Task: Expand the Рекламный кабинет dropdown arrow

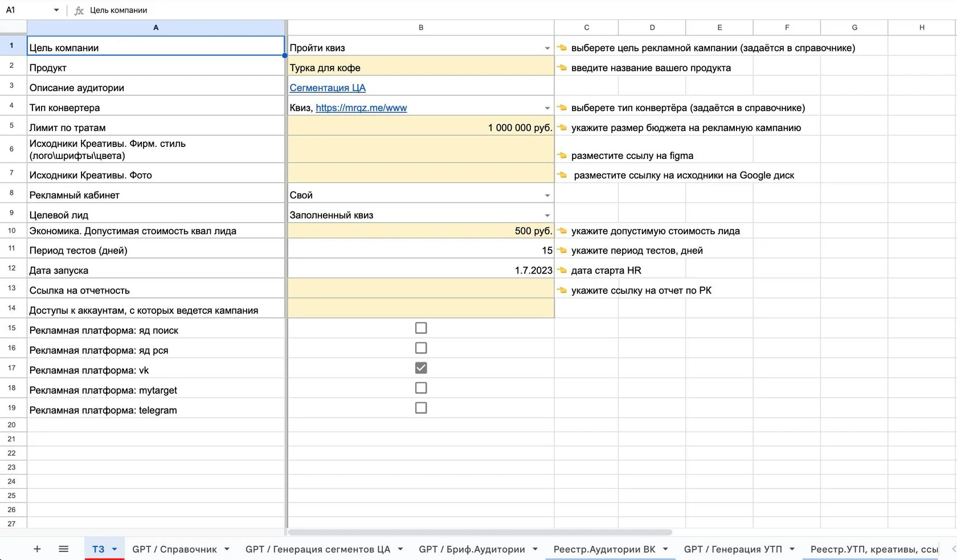Action: point(547,195)
